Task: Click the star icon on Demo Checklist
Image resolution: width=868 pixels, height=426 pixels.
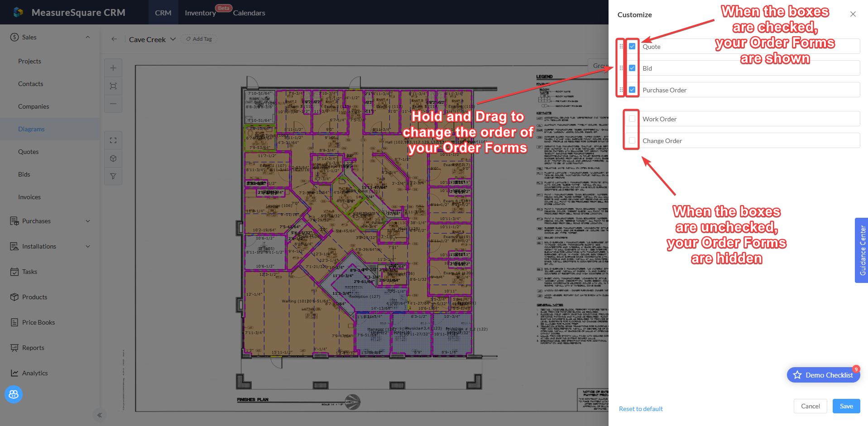Action: click(797, 375)
